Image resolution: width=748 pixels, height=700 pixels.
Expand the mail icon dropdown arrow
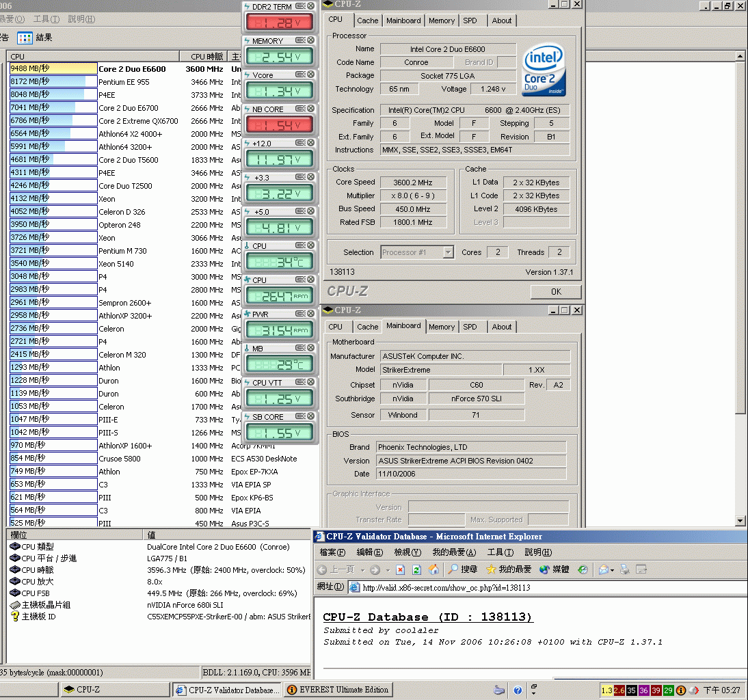[612, 570]
